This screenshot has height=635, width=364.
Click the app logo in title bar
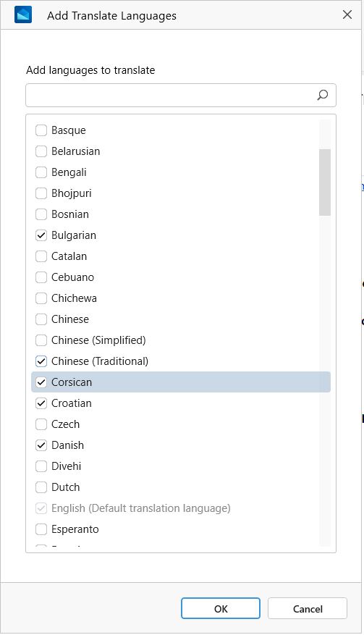(x=23, y=15)
